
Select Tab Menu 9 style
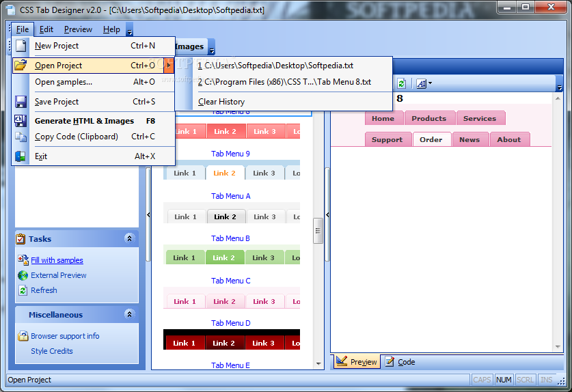pos(230,154)
